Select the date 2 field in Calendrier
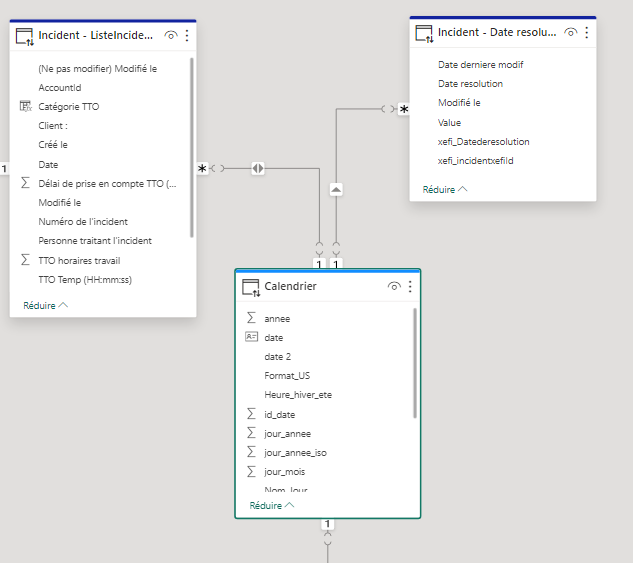The height and width of the screenshot is (563, 633). tap(277, 357)
